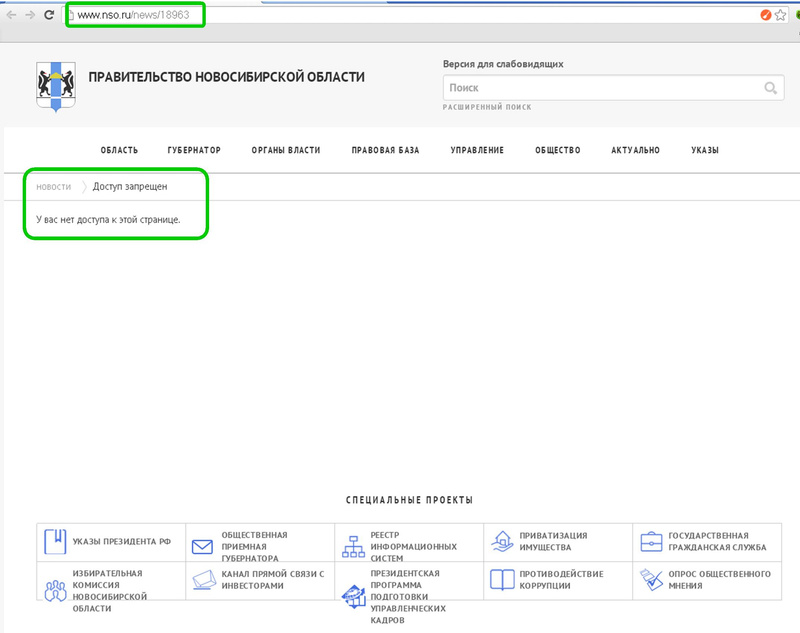The width and height of the screenshot is (800, 633).
Task: Click the search magnifier icon
Action: coord(770,88)
